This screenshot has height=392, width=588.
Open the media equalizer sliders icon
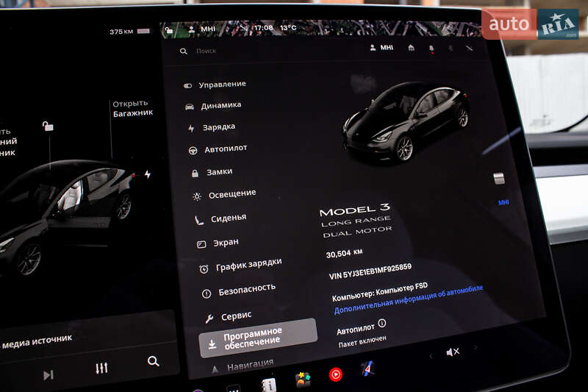coord(101,368)
